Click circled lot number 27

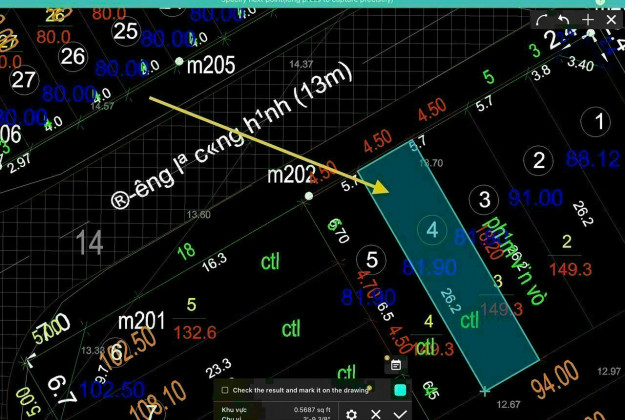(x=24, y=80)
